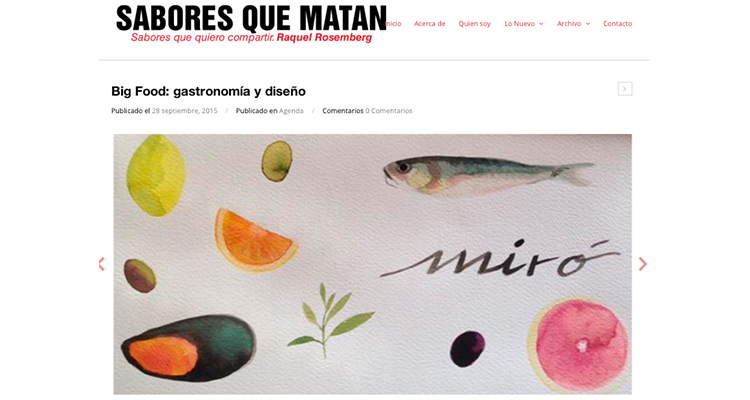Open the next post arrow button
The width and height of the screenshot is (750, 400).
(x=625, y=89)
